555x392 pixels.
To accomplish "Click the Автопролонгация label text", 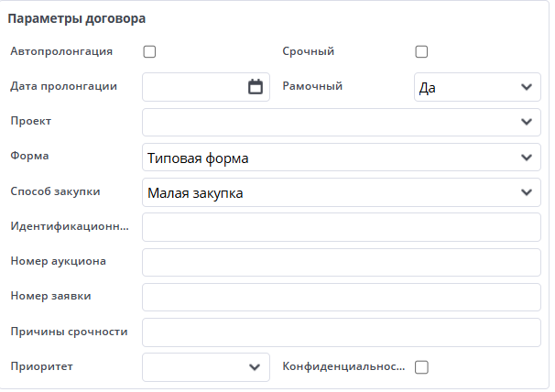I will [60, 52].
